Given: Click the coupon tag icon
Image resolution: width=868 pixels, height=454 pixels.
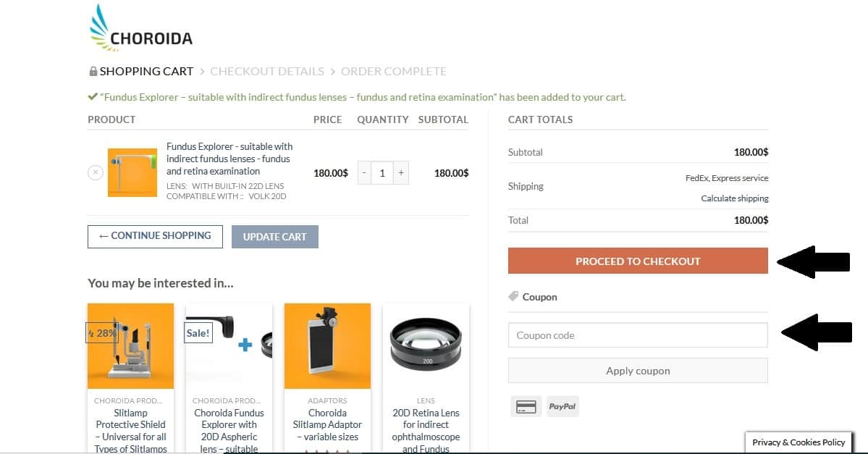Looking at the screenshot, I should pos(513,296).
